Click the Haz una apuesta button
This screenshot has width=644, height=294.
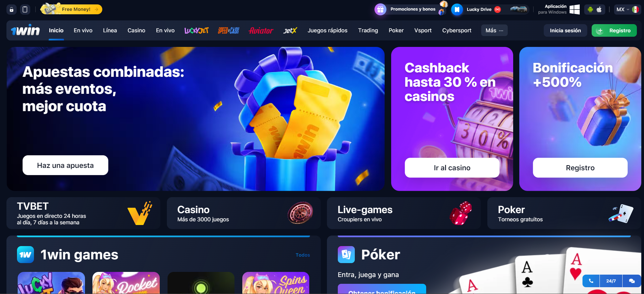[65, 165]
